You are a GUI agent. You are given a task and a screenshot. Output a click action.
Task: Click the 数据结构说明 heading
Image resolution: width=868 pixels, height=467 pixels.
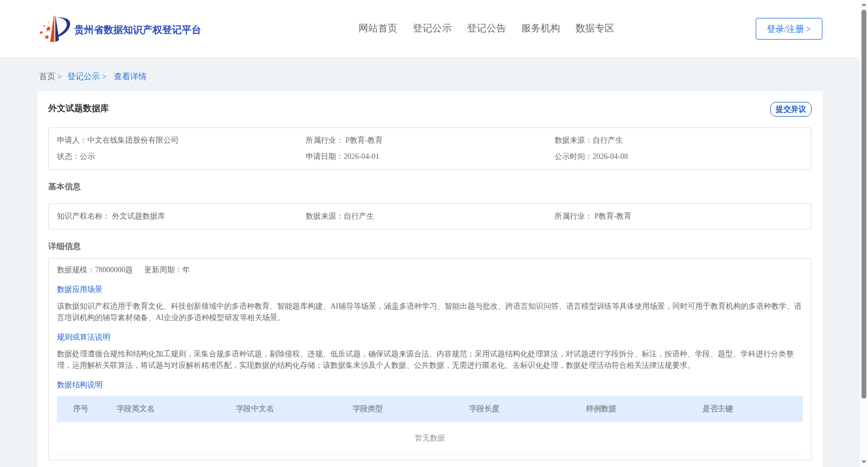click(x=80, y=385)
